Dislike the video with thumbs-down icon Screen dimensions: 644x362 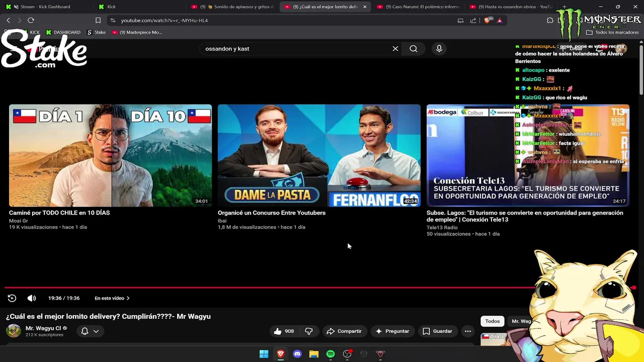click(309, 331)
